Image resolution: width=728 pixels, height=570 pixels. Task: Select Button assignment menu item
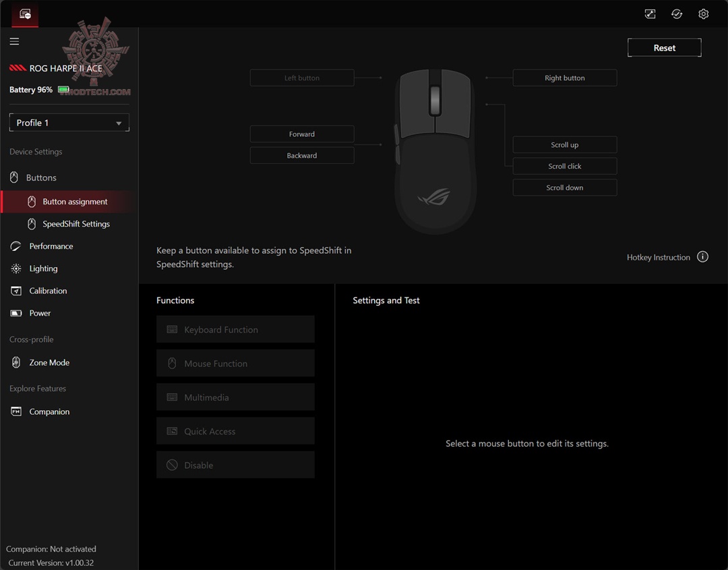pos(69,202)
